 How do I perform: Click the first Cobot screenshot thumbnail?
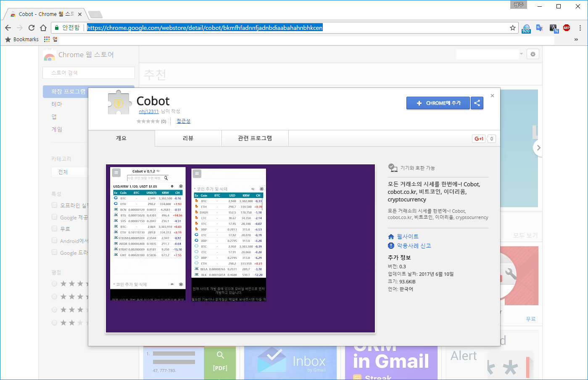pos(148,234)
